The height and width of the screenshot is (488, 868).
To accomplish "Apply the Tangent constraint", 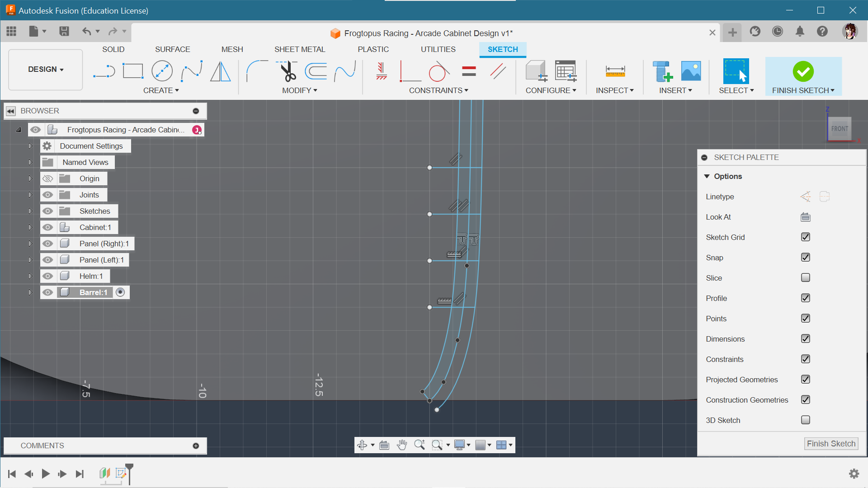I will tap(439, 71).
